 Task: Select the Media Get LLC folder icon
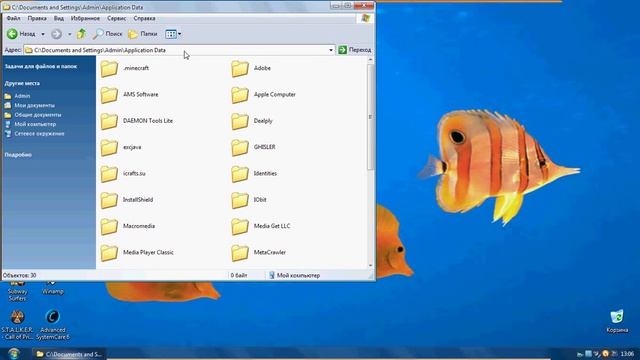(240, 227)
